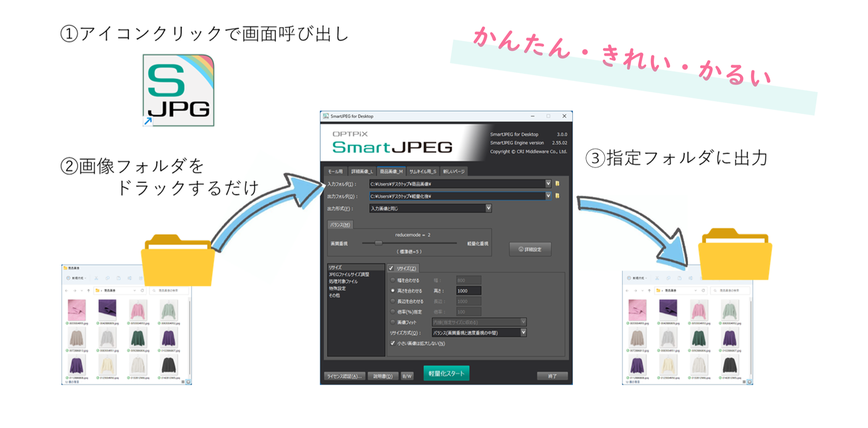
Task: Click the 終了 button
Action: [x=552, y=376]
